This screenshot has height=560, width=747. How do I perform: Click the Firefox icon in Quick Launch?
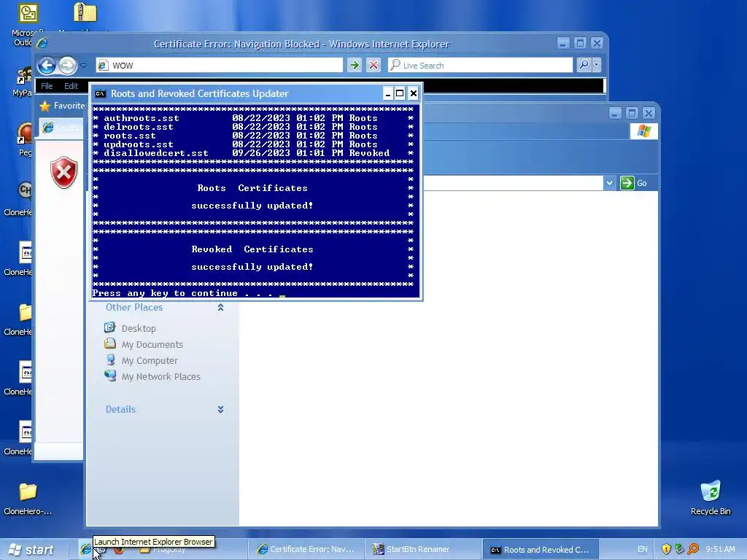(119, 551)
